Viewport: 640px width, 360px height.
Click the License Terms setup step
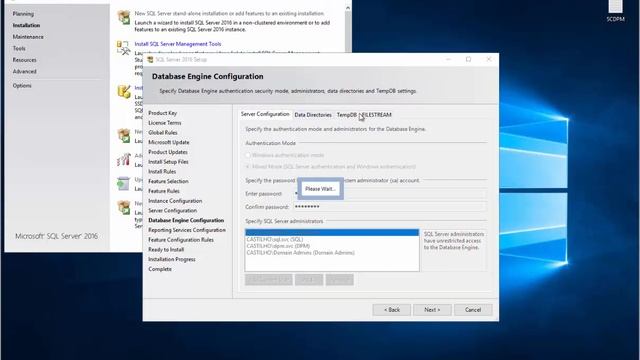pos(164,123)
